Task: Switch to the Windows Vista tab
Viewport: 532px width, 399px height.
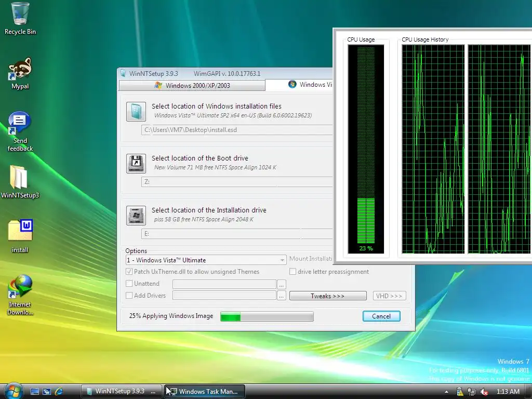Action: [x=299, y=85]
